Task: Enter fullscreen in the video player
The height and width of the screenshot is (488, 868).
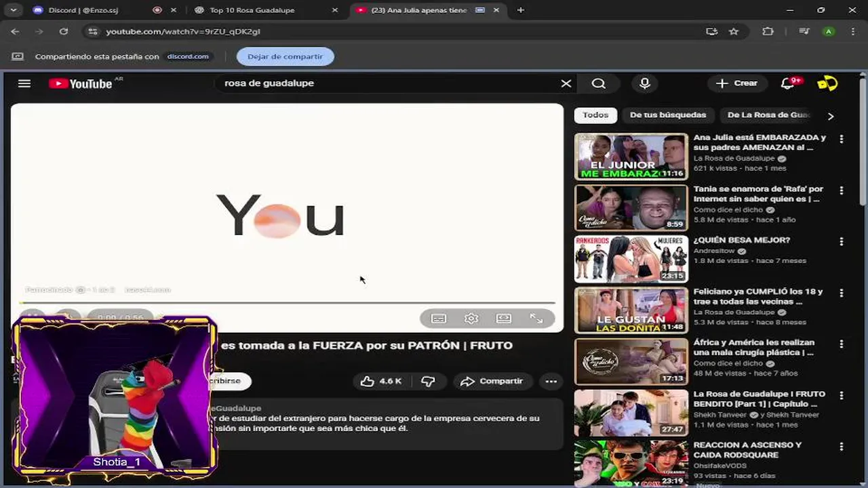Action: click(536, 319)
